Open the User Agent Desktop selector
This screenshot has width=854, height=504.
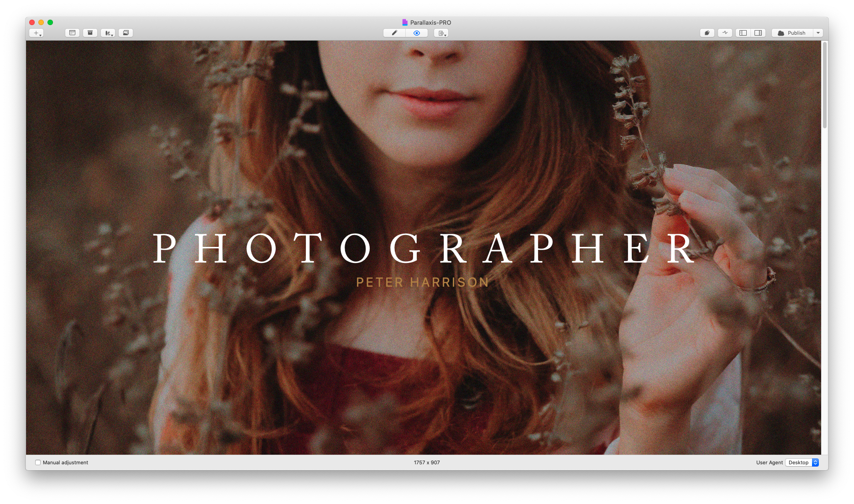coord(802,462)
